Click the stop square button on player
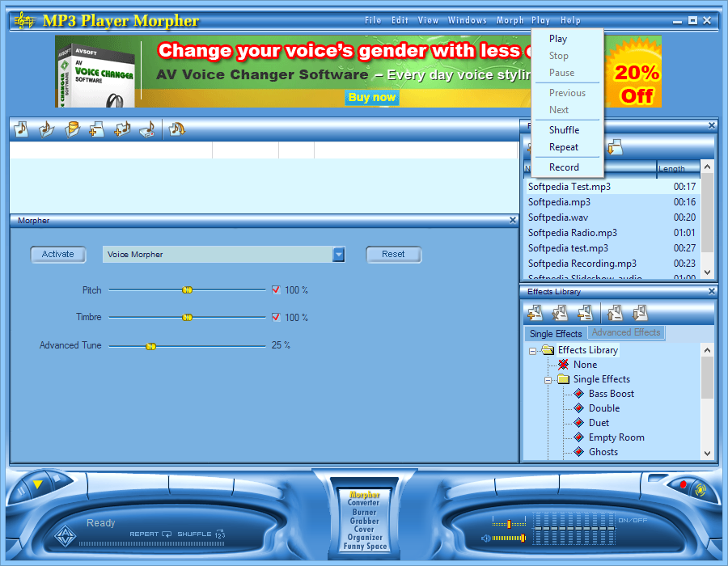This screenshot has width=728, height=566. coord(57,477)
